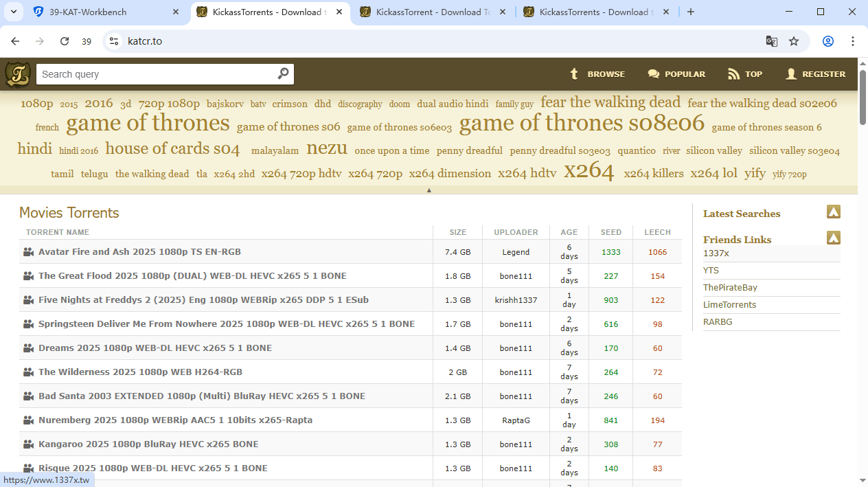Click the movie icon beside Kangaroo 2025
Viewport: 868px width, 487px height.
[x=28, y=444]
